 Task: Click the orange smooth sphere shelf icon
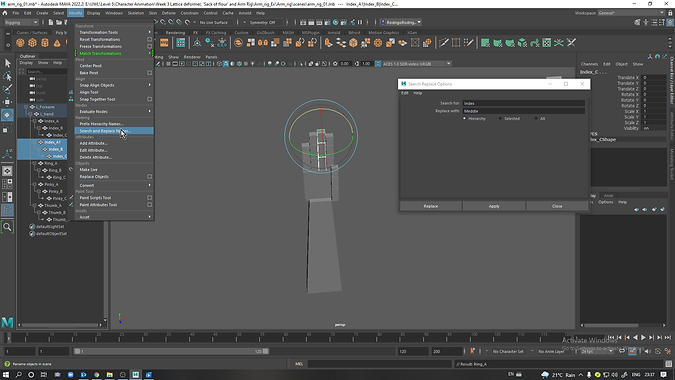coord(378,43)
